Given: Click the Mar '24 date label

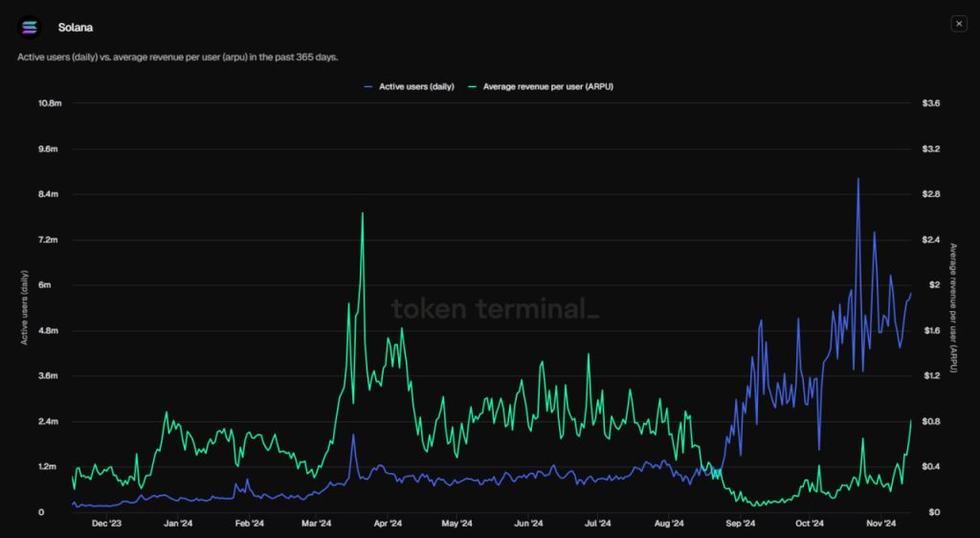Looking at the screenshot, I should click(317, 524).
